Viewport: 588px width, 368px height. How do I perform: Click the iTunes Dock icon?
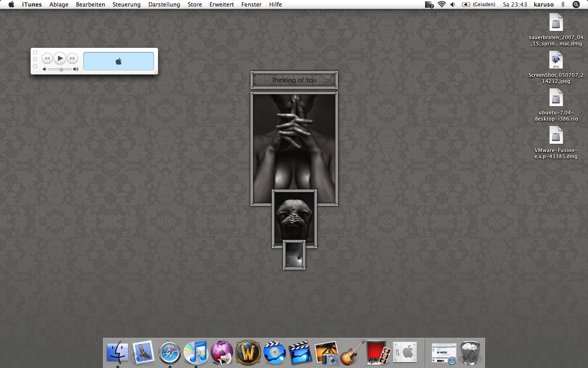(x=196, y=352)
